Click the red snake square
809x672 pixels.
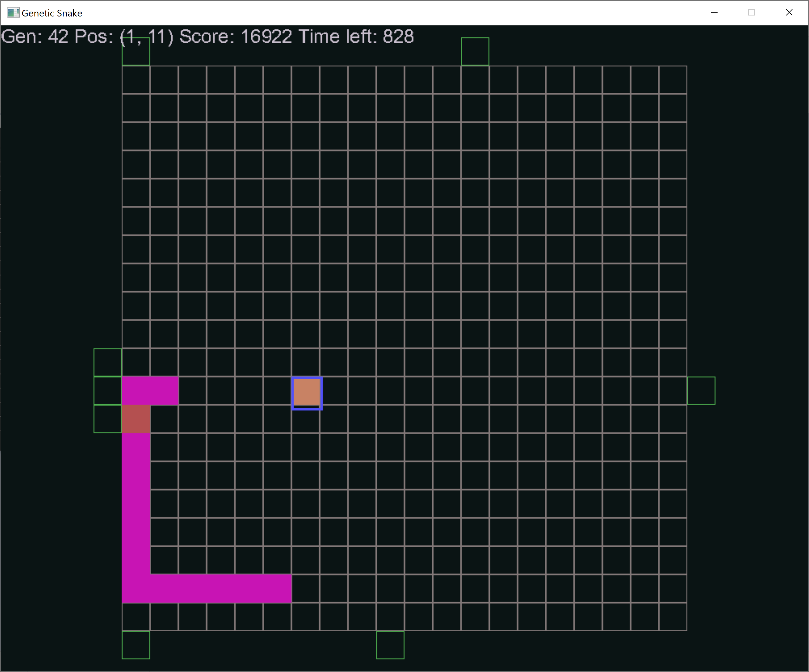pyautogui.click(x=136, y=419)
